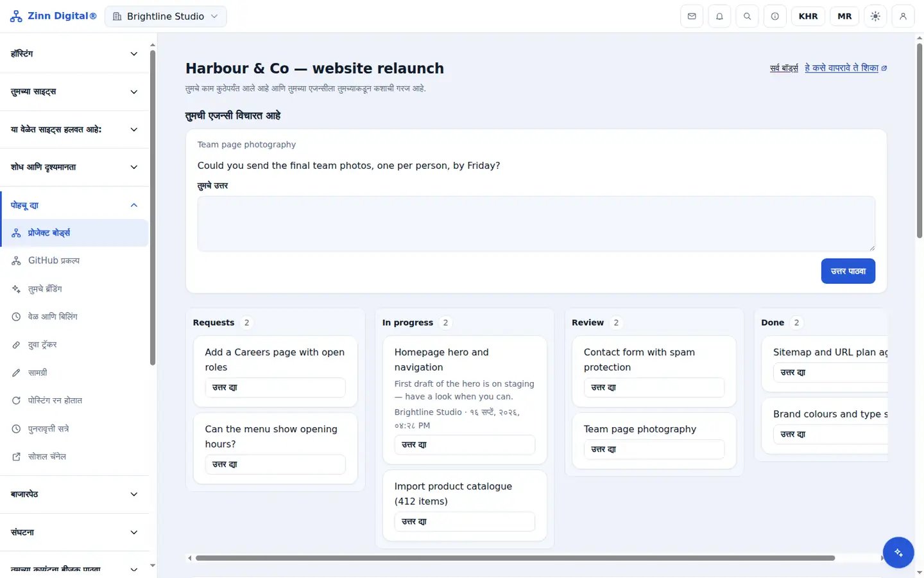Click the GitHub प्रकल्प sidebar icon
This screenshot has width=924, height=578.
(x=17, y=261)
